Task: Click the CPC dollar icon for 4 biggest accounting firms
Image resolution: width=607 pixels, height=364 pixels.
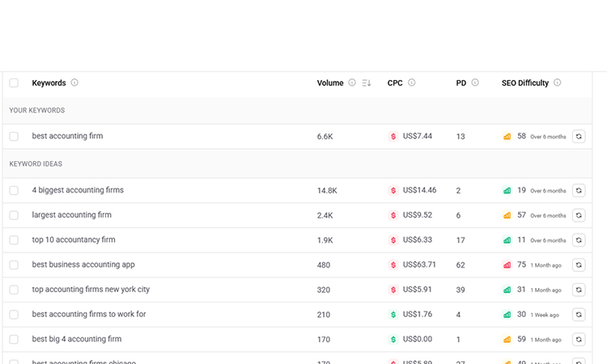Action: (393, 190)
